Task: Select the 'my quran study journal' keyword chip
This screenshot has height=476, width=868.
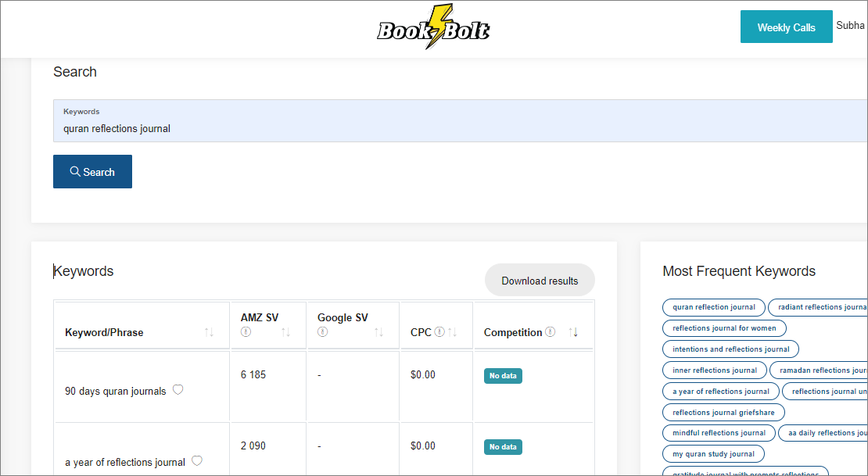Action: pyautogui.click(x=713, y=453)
